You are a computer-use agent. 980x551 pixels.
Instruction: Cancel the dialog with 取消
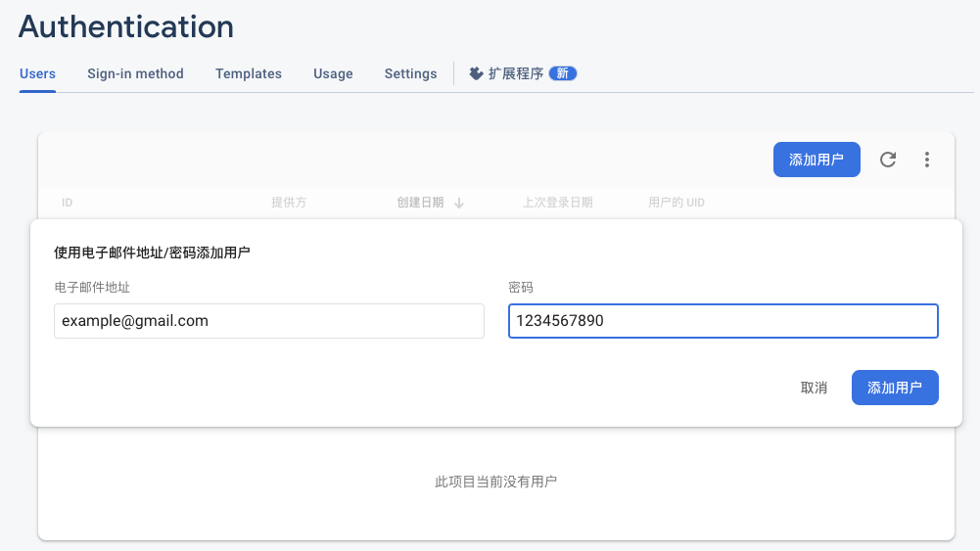pos(814,388)
